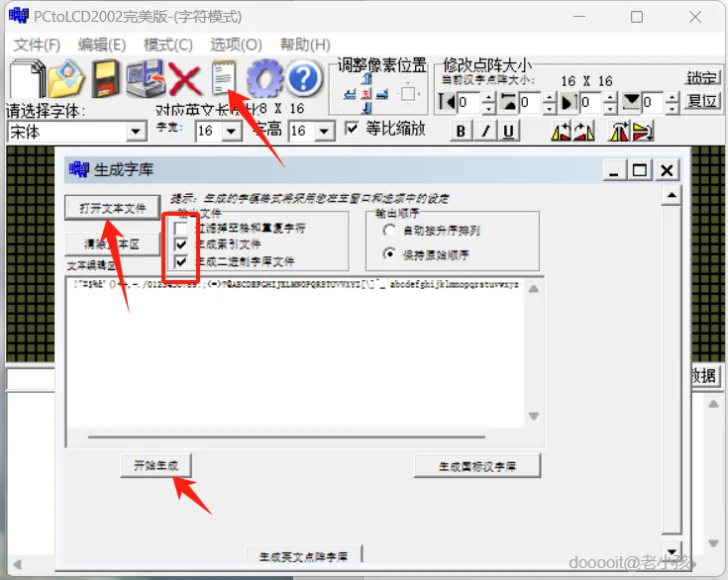Image resolution: width=728 pixels, height=580 pixels.
Task: Click the 生成国标汉字库 button
Action: tap(477, 466)
